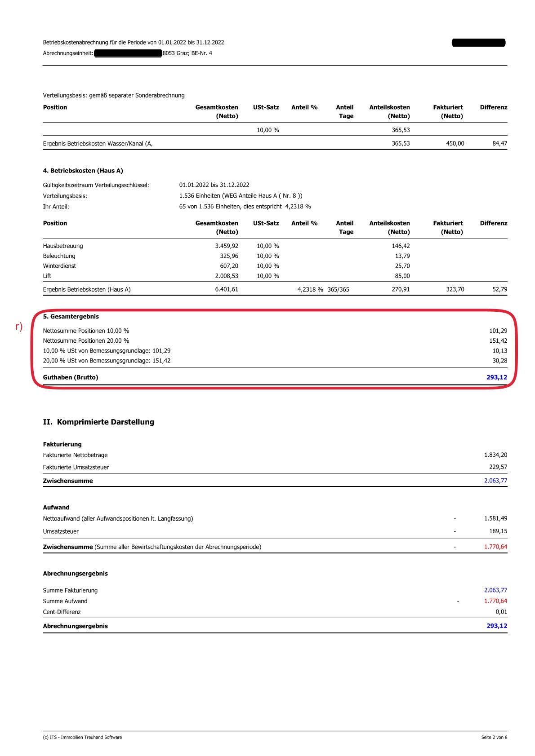Select the "4. Betriebskosten (Haus A)" section title
535x756 pixels.
point(83,171)
